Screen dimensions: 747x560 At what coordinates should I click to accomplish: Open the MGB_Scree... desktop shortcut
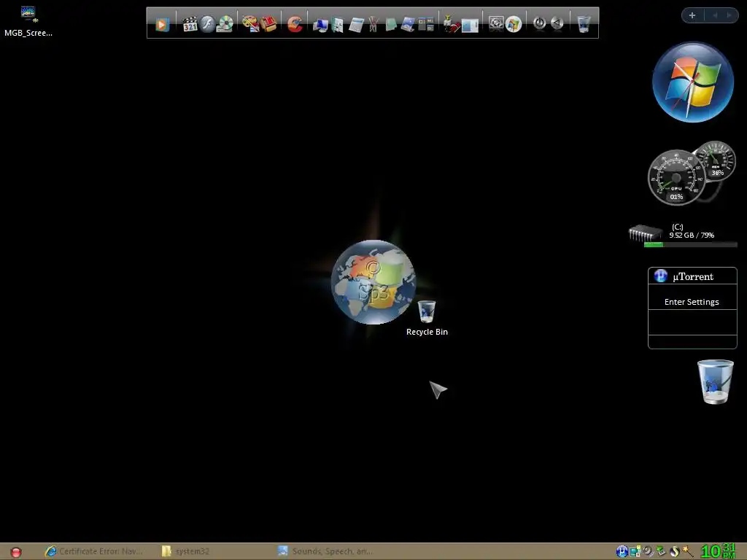[x=28, y=20]
